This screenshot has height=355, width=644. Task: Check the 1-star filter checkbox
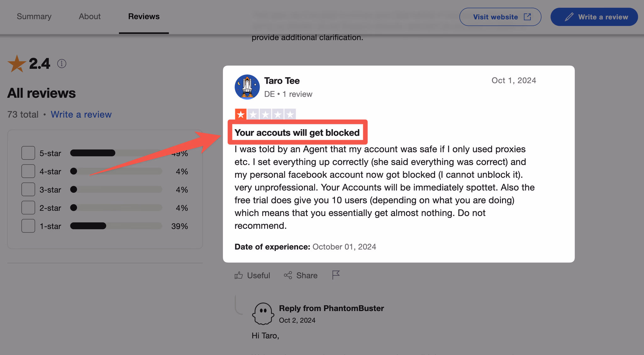pyautogui.click(x=28, y=226)
